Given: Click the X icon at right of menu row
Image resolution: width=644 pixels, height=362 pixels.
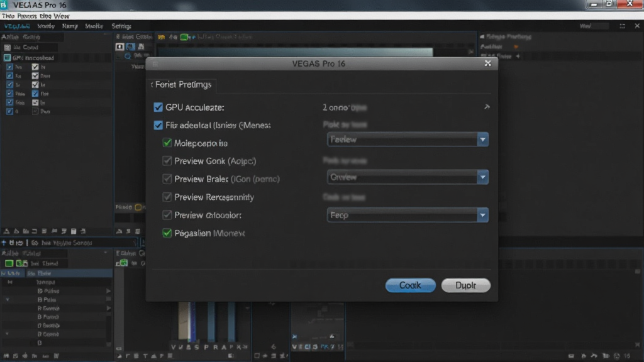Looking at the screenshot, I should [637, 26].
